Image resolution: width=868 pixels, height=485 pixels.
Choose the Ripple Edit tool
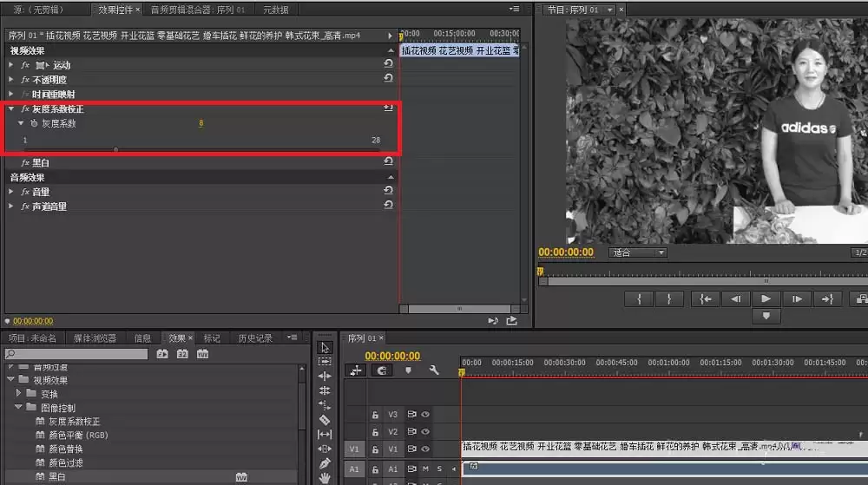(x=325, y=376)
